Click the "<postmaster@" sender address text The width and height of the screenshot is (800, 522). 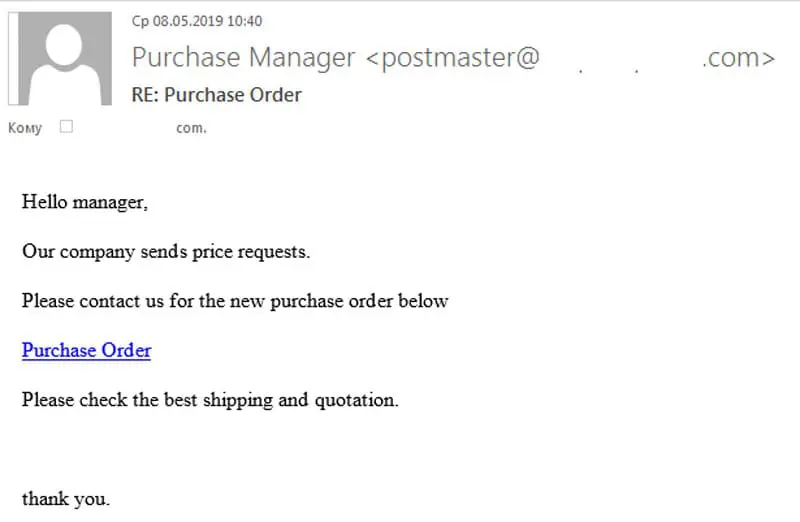pyautogui.click(x=453, y=57)
